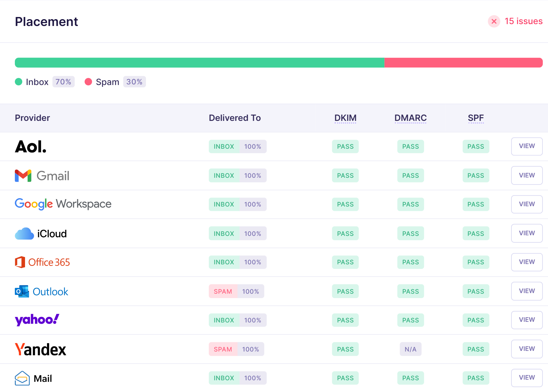This screenshot has height=392, width=548.
Task: Click the DMARC column header
Action: click(410, 118)
